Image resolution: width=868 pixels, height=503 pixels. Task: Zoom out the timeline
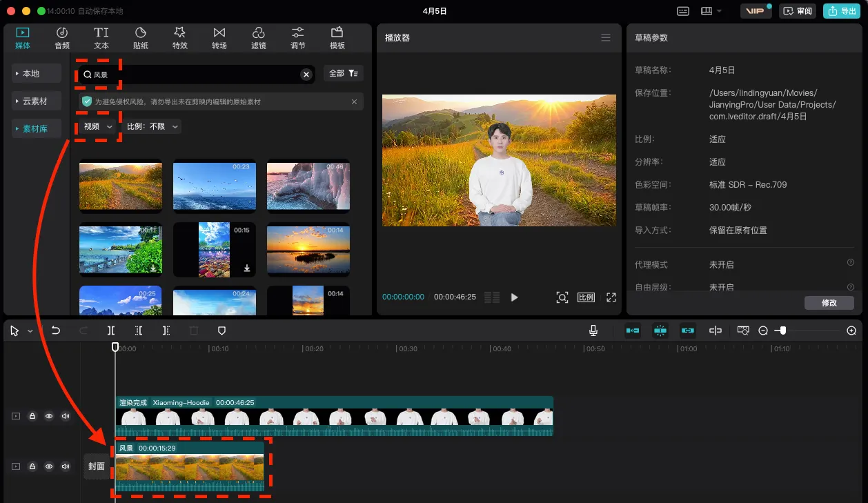pyautogui.click(x=763, y=331)
